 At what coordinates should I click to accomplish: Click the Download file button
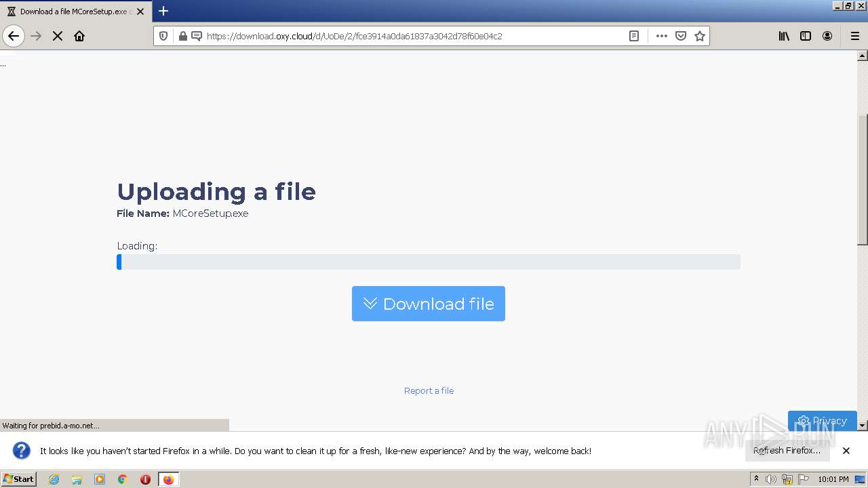(x=429, y=304)
